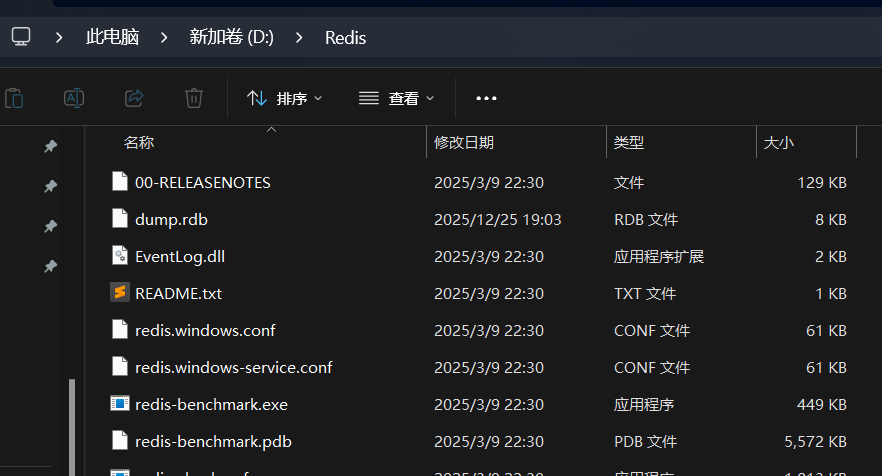Screen dimensions: 882x476
Task: Select the 00-RELEASENOTES file icon
Action: click(120, 181)
